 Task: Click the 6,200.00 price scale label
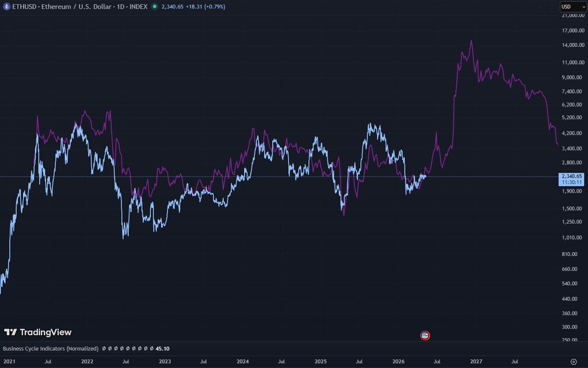pos(572,105)
